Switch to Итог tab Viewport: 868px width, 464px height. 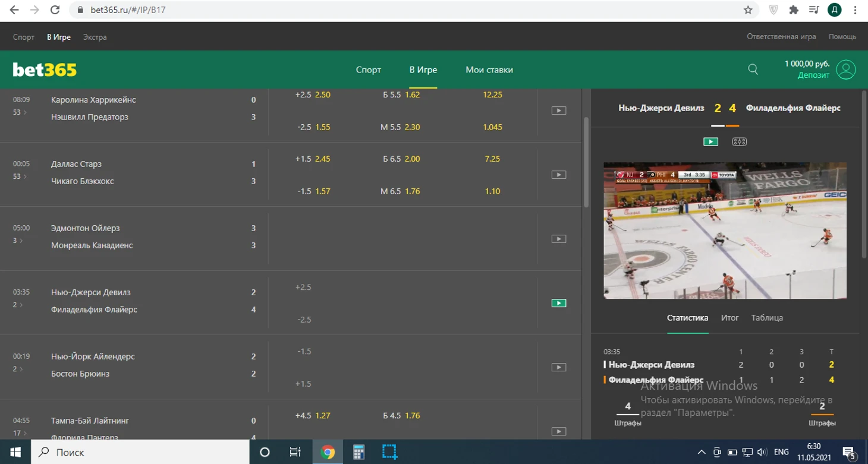tap(729, 318)
